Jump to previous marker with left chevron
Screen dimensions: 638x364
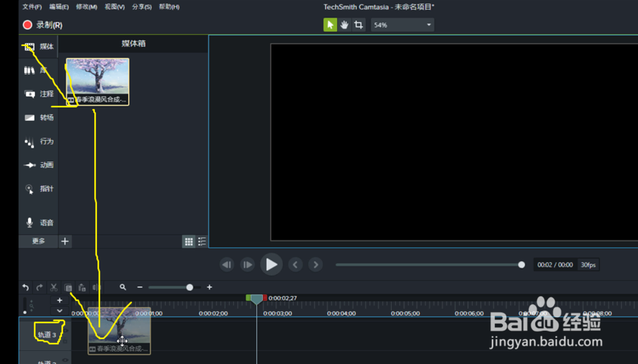295,265
